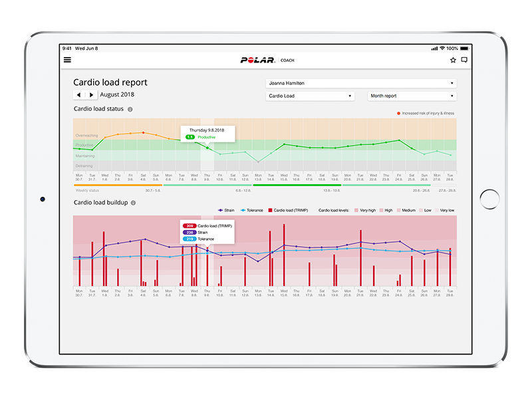Image resolution: width=532 pixels, height=399 pixels.
Task: Click the Tue 21.8. cardio load bar
Action: [360, 258]
